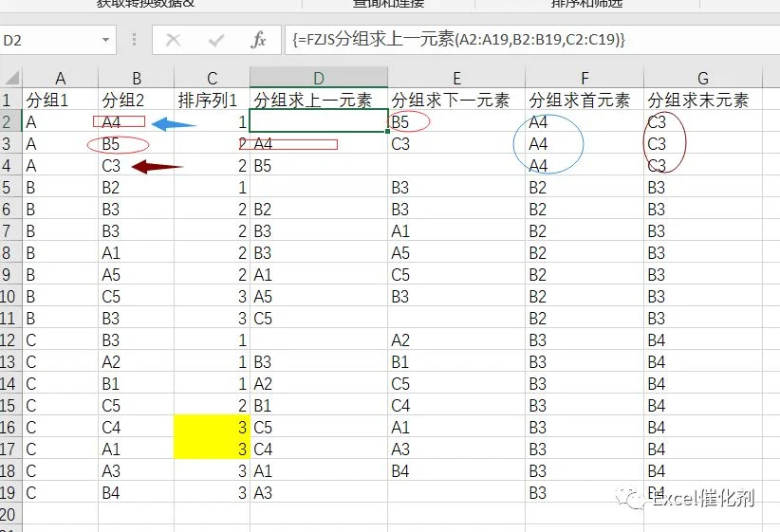Click cell D3 containing A4

319,144
